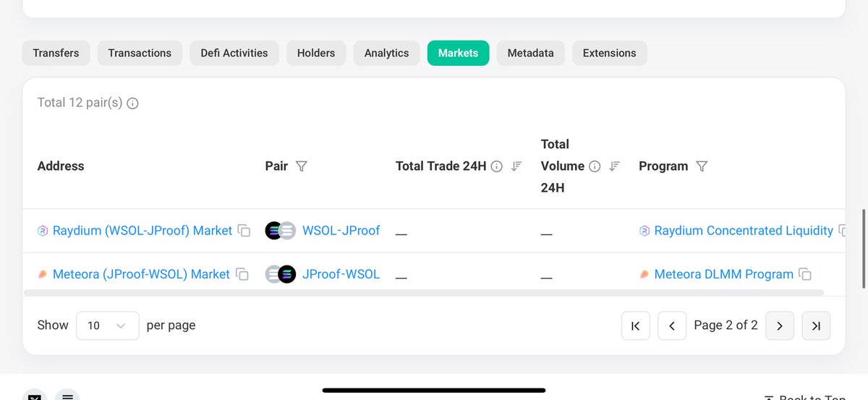Click the table's horizontal scrollbar
The height and width of the screenshot is (400, 868).
click(x=423, y=293)
